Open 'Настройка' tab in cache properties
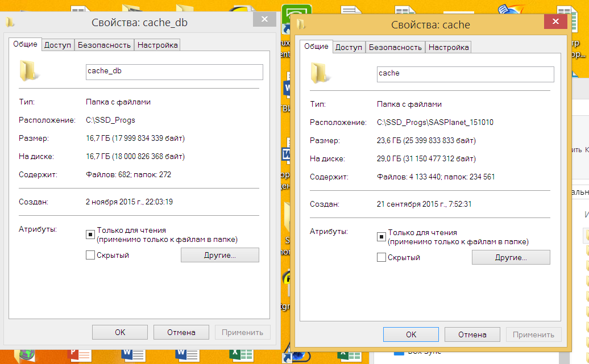589x364 pixels. [449, 47]
